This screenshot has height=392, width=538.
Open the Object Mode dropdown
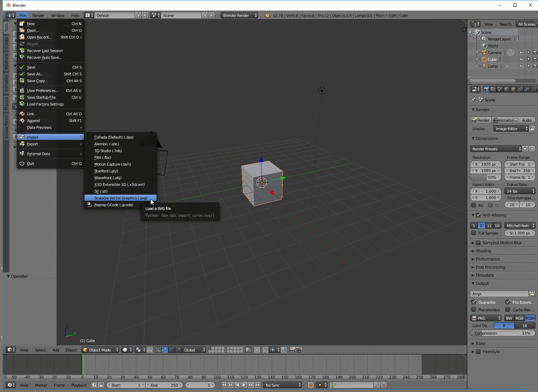pyautogui.click(x=100, y=350)
